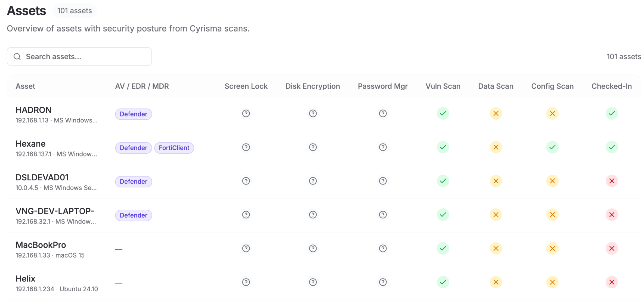
Task: Click the Defender badge for VNG-DEV-LAPTOP-
Action: (134, 215)
